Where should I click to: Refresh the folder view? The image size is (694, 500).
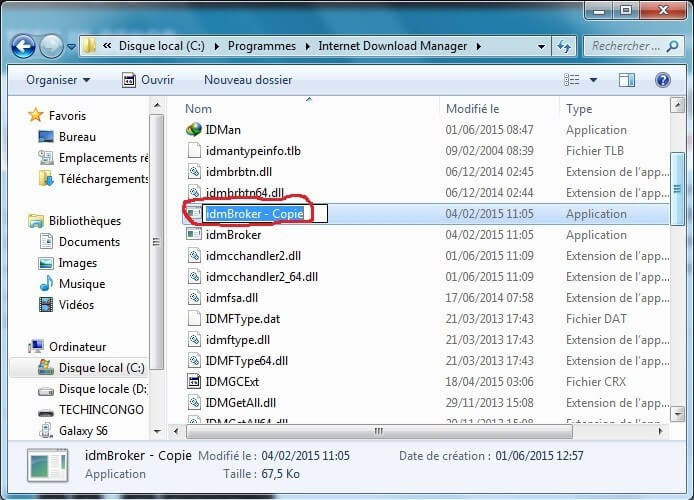pyautogui.click(x=564, y=46)
